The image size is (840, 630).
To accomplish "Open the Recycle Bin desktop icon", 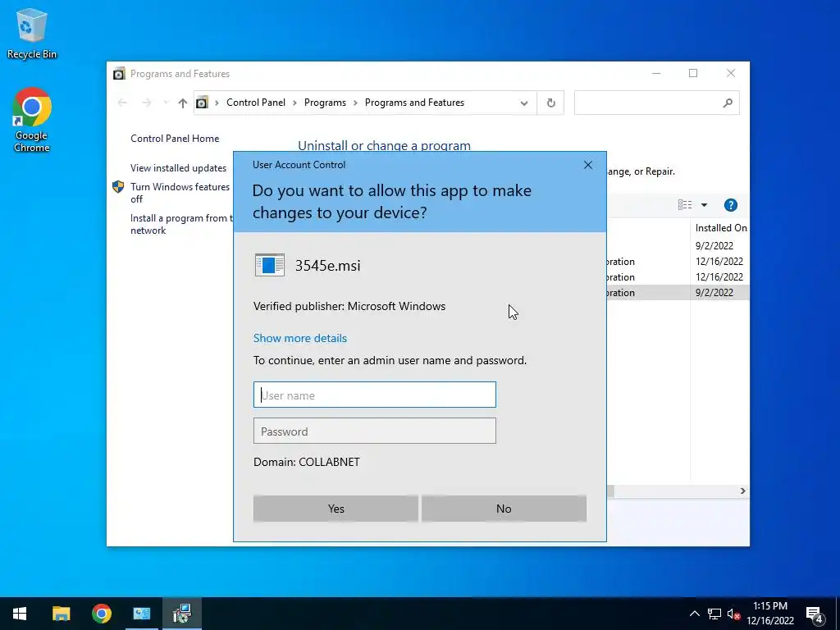I will pos(32,34).
